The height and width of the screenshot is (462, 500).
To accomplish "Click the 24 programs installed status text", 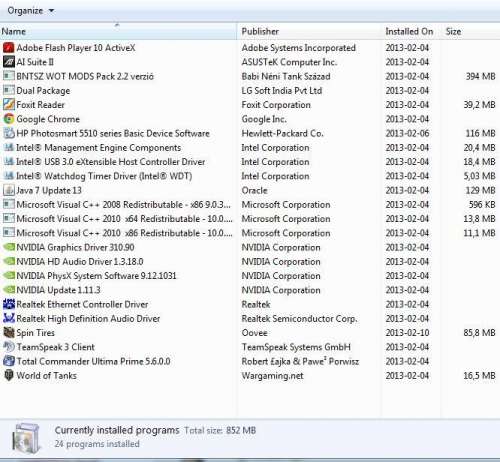I will (x=97, y=444).
